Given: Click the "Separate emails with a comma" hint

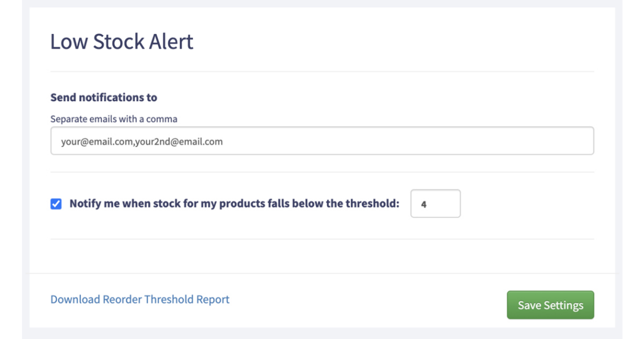Looking at the screenshot, I should pos(114,119).
